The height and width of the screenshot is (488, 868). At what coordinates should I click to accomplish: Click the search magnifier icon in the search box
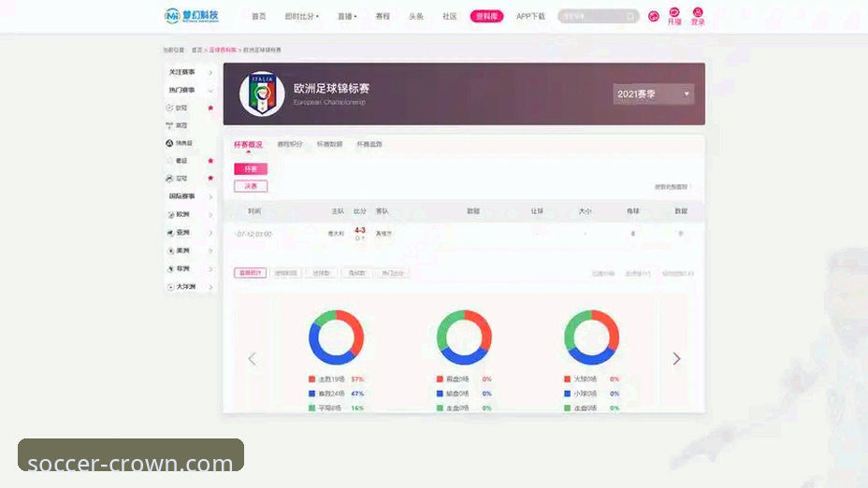[x=630, y=17]
